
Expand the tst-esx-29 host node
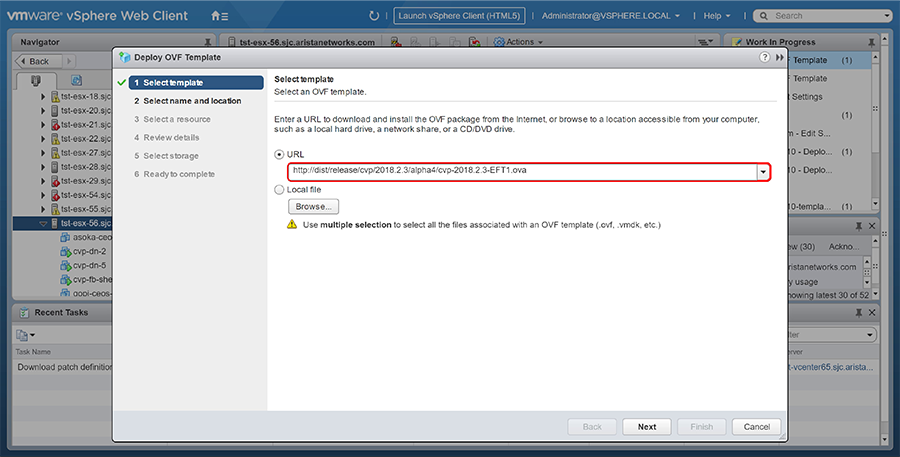43,181
